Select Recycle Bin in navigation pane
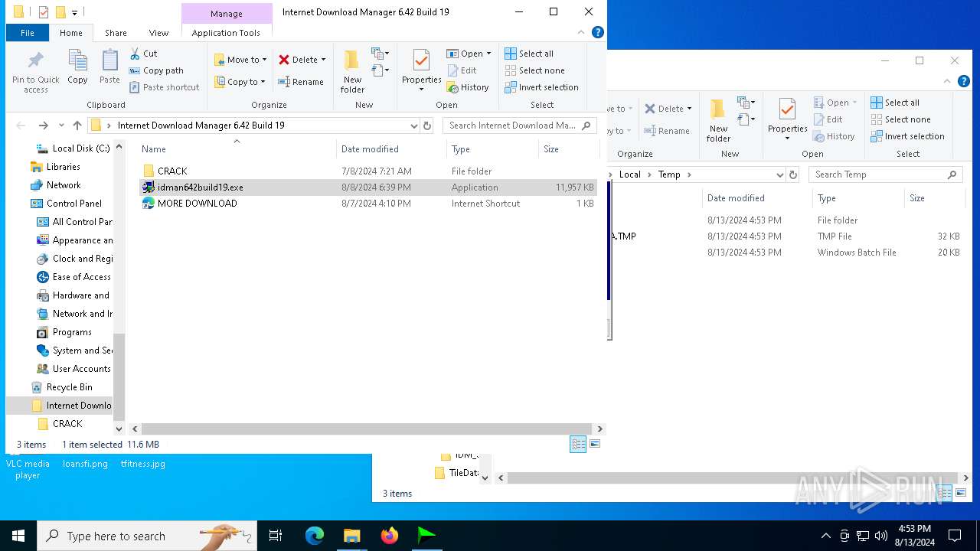 (x=61, y=387)
